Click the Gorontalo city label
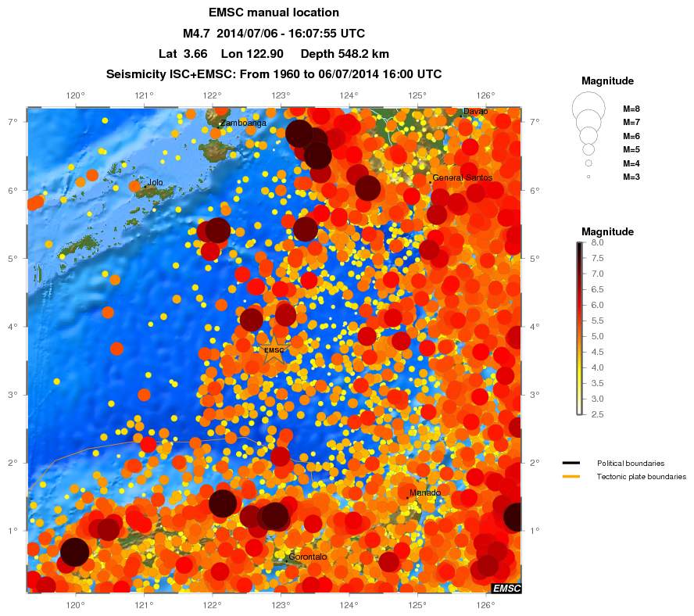The image size is (694, 616). pos(308,557)
